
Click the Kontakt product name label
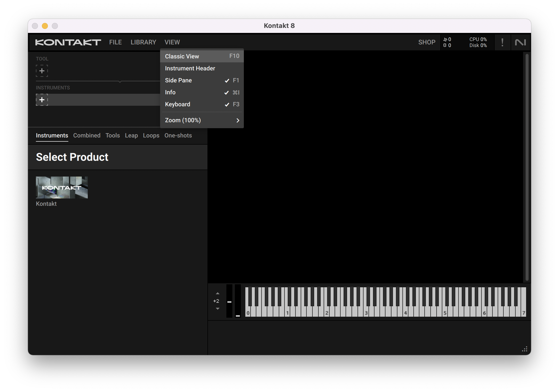[46, 204]
